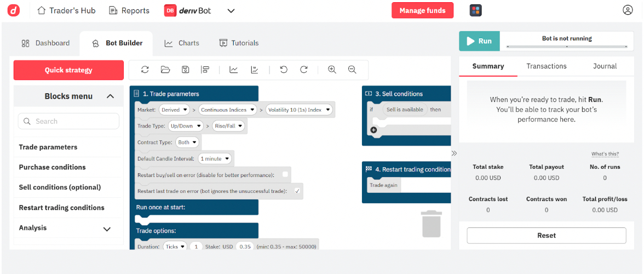This screenshot has width=644, height=274.
Task: Click the duration value 1 field
Action: pos(196,247)
